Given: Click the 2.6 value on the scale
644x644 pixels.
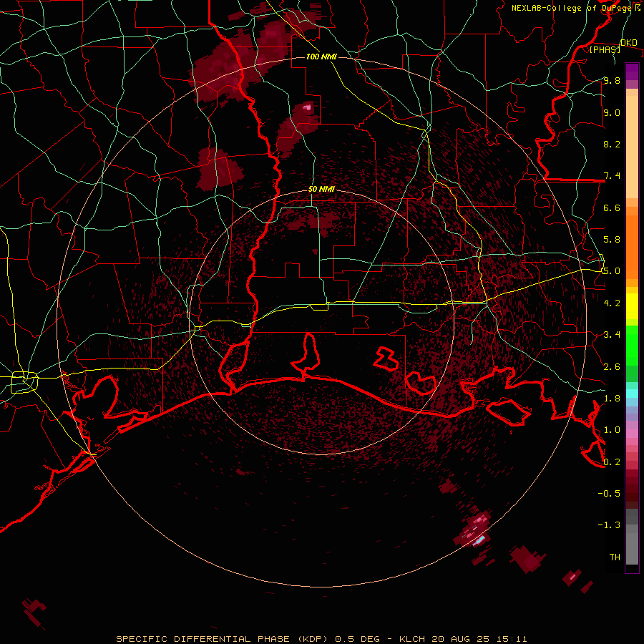Looking at the screenshot, I should [612, 367].
